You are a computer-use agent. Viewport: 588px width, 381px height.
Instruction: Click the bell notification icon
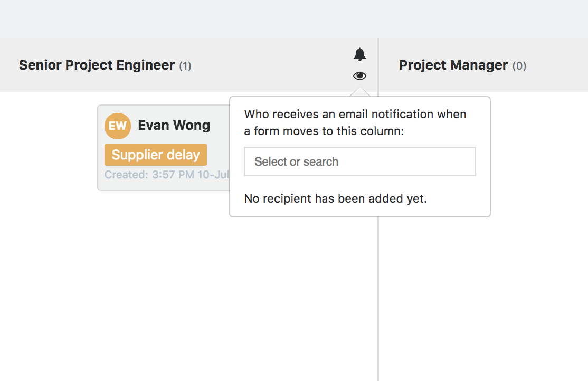tap(359, 54)
